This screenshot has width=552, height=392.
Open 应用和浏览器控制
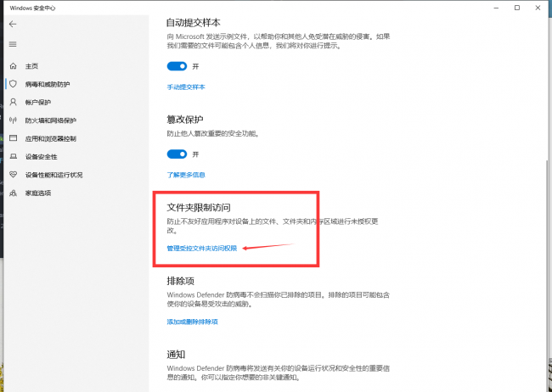(51, 138)
